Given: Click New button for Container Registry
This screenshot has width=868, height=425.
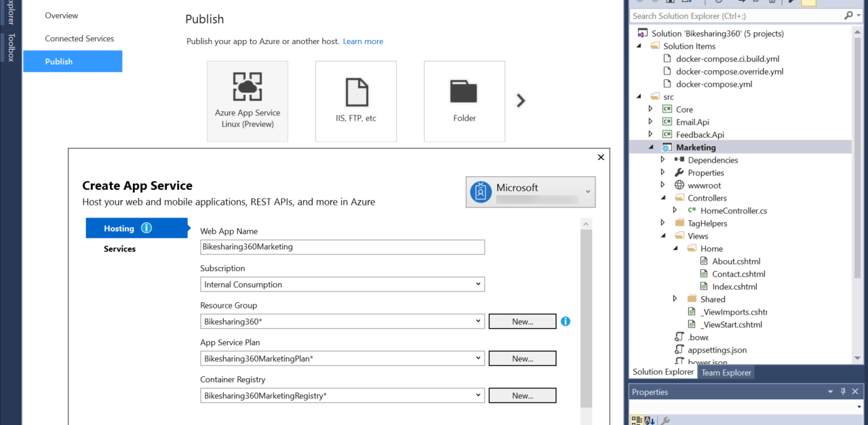Looking at the screenshot, I should 523,395.
